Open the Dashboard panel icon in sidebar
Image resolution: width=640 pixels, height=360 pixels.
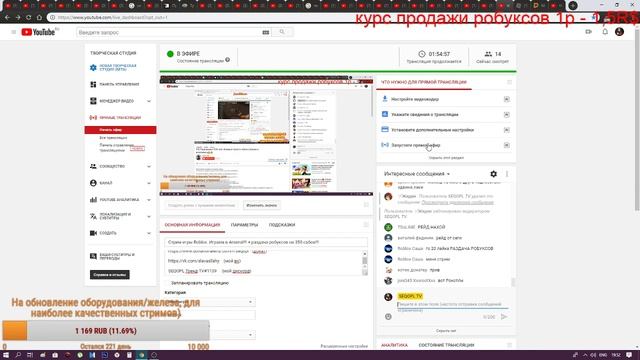(93, 84)
